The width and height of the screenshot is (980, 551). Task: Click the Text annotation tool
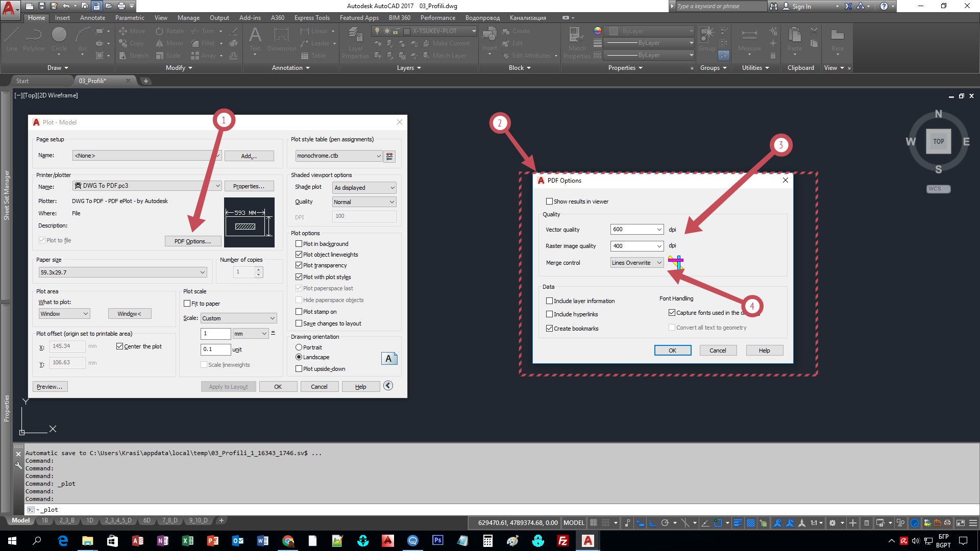(255, 40)
